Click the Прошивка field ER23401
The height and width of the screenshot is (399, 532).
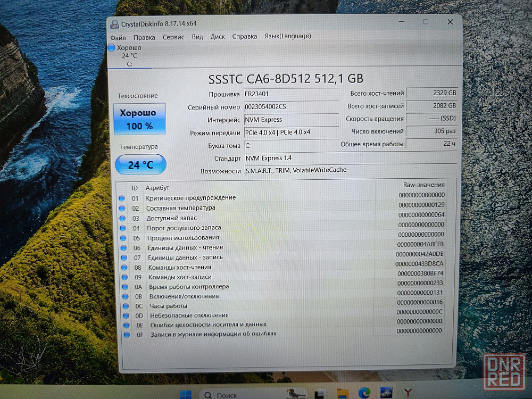(x=291, y=94)
